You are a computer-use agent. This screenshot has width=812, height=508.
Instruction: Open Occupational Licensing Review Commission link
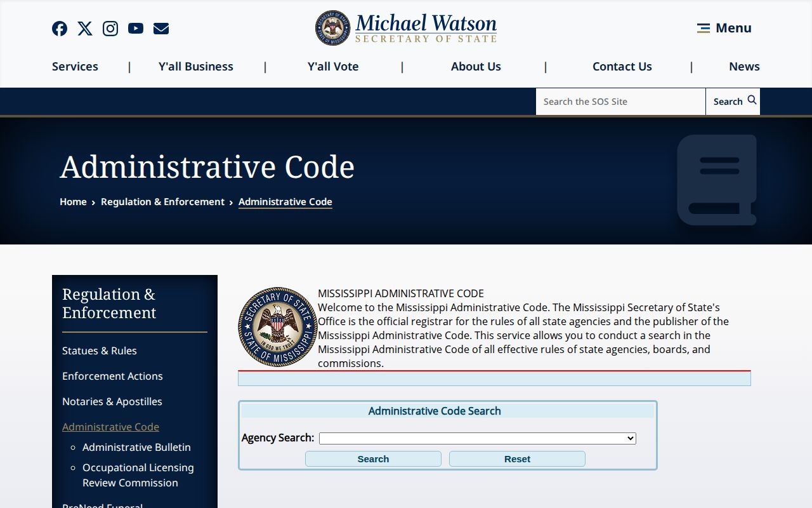138,475
